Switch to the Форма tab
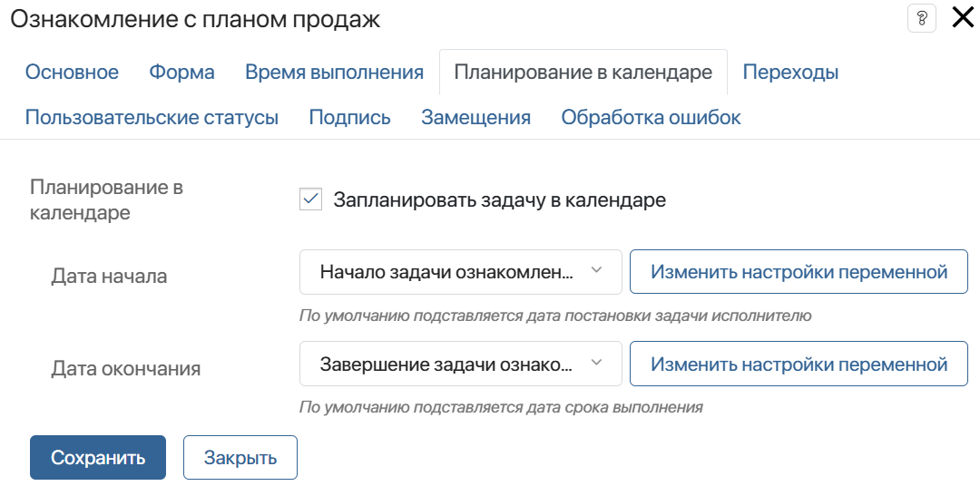This screenshot has width=980, height=486. (181, 72)
